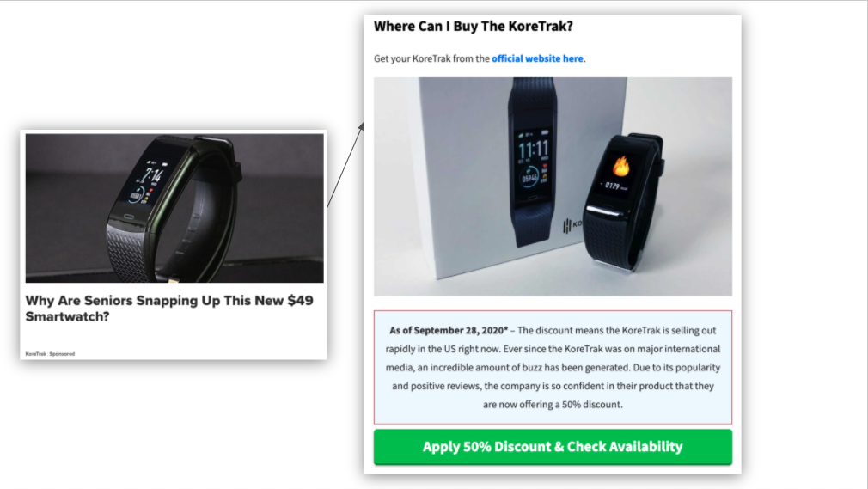Viewport: 868px width, 489px height.
Task: Click the flame icon on the watch display
Action: point(620,166)
